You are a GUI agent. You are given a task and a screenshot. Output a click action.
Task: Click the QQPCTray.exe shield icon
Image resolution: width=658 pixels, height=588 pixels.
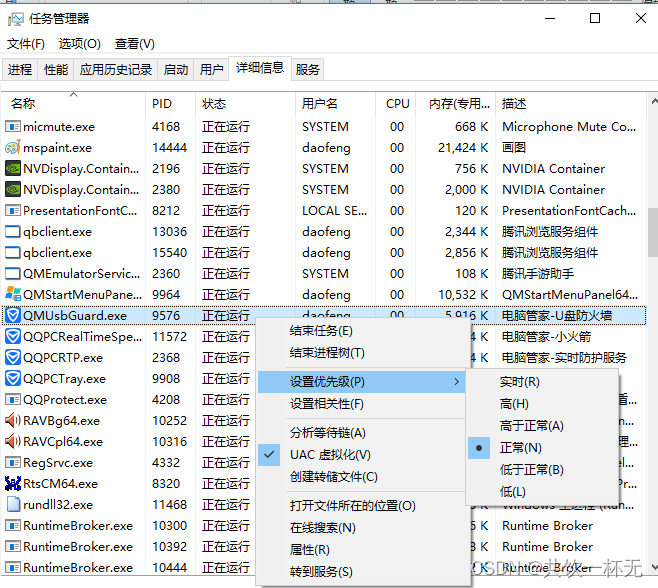pos(13,378)
